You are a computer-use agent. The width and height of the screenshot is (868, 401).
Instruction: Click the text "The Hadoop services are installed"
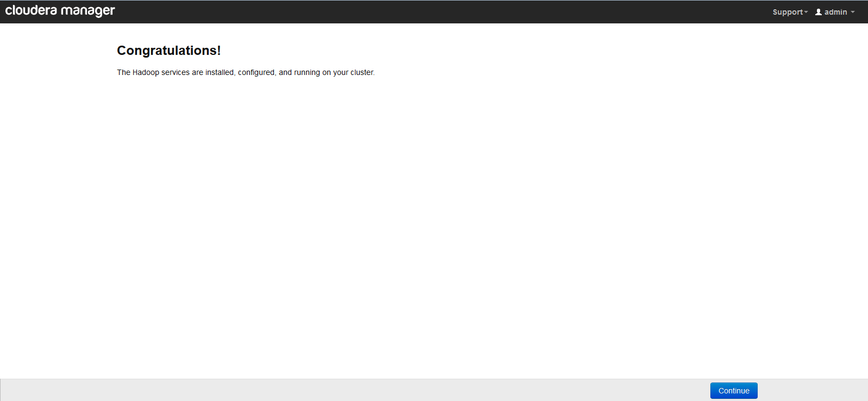176,72
